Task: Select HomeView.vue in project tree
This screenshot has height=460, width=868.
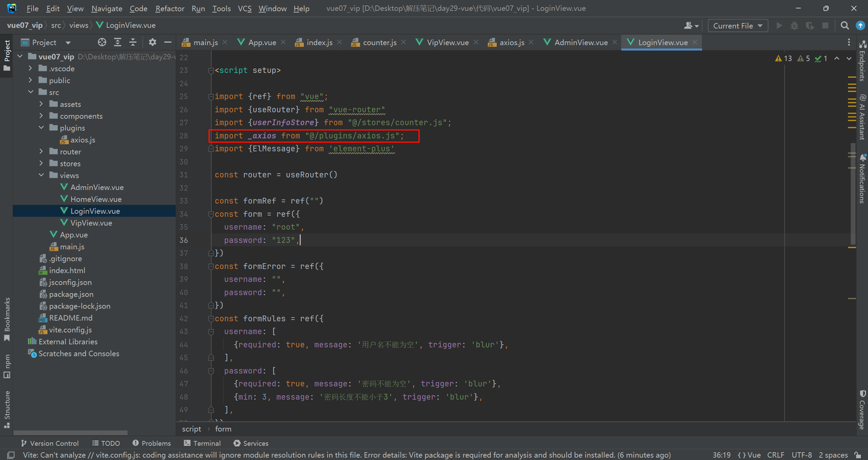Action: coord(96,199)
